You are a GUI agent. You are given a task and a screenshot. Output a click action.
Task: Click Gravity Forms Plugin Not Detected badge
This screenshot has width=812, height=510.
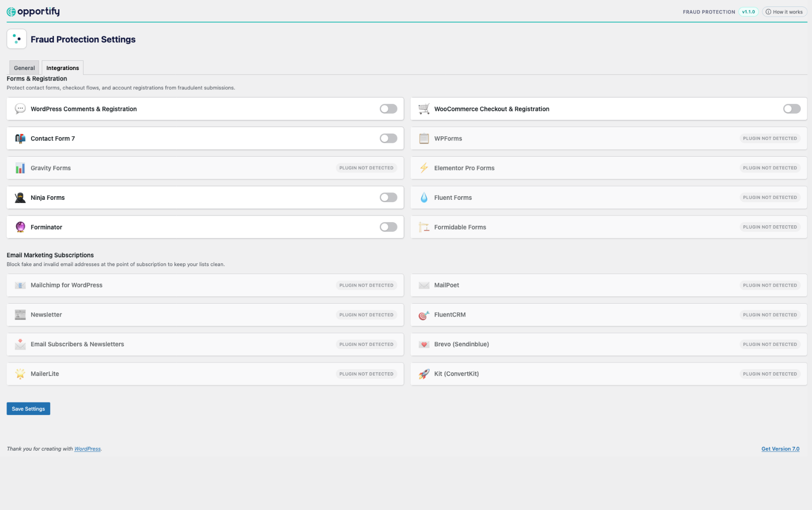pos(366,168)
